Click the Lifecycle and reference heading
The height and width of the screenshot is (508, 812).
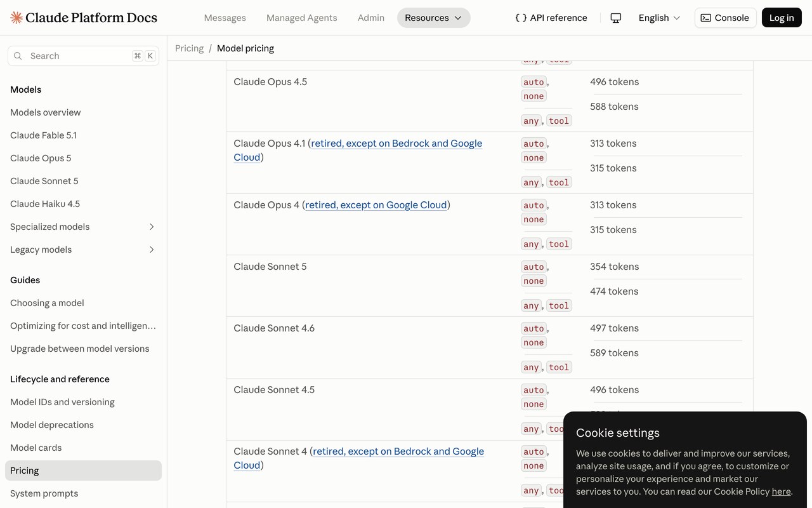click(60, 379)
